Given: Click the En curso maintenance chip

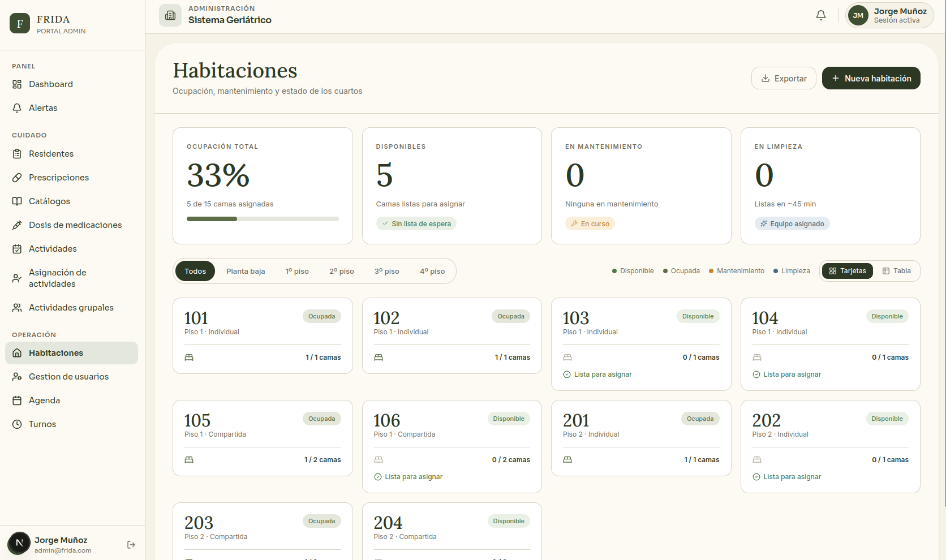Looking at the screenshot, I should (590, 224).
